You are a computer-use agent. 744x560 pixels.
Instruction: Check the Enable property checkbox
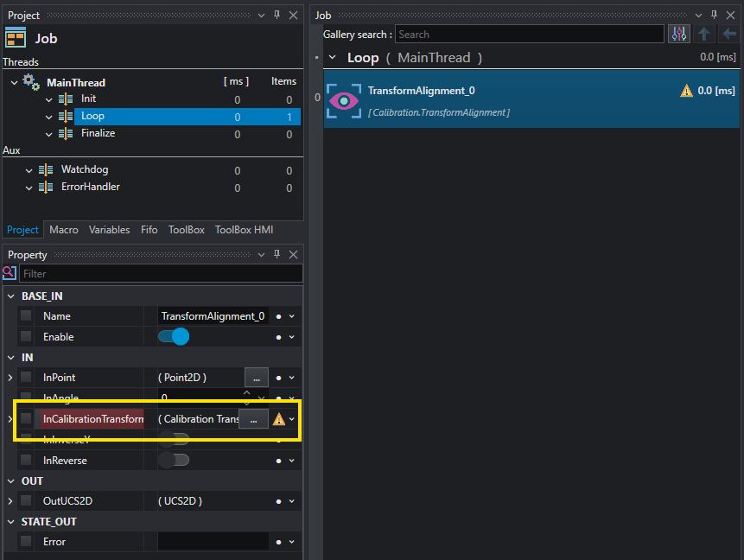(x=26, y=336)
